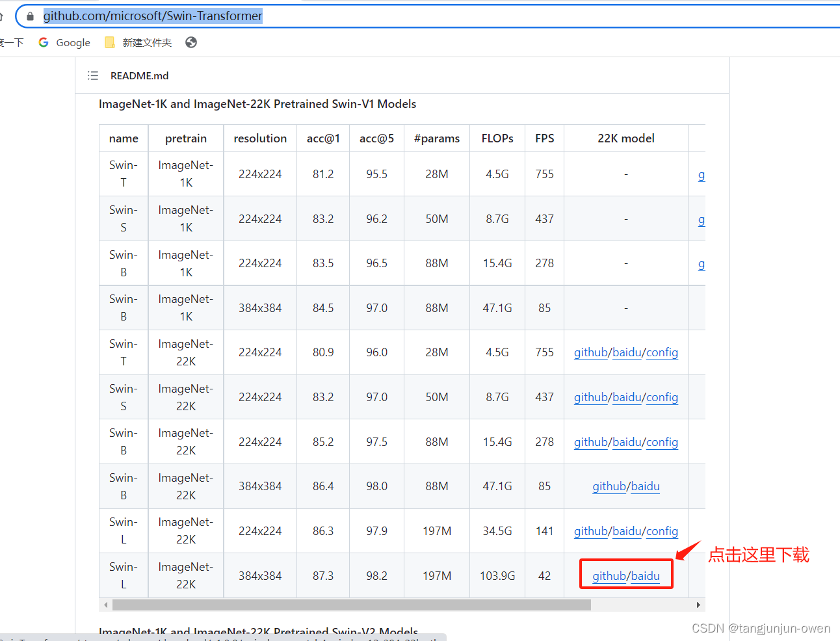Click the address bar URL field
840x641 pixels.
click(429, 16)
